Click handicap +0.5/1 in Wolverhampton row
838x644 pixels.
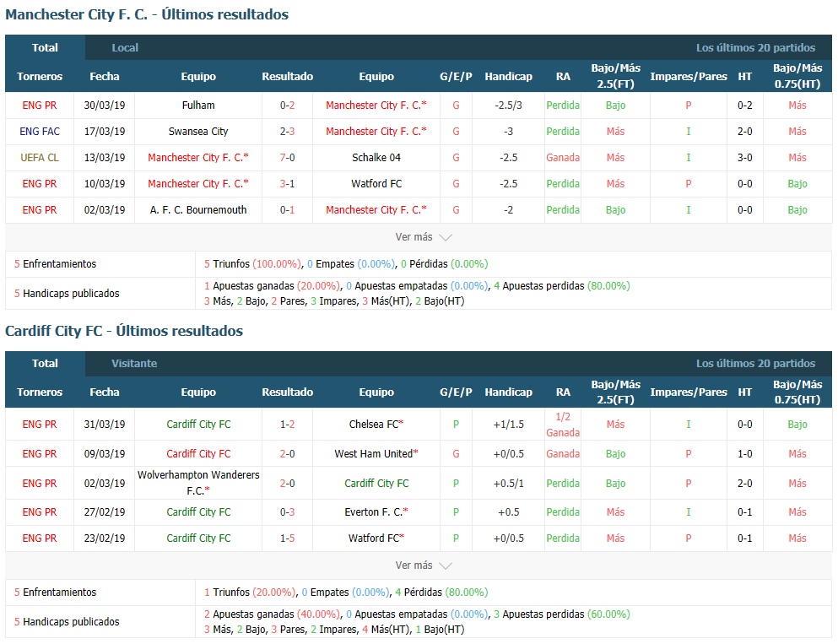click(x=508, y=483)
